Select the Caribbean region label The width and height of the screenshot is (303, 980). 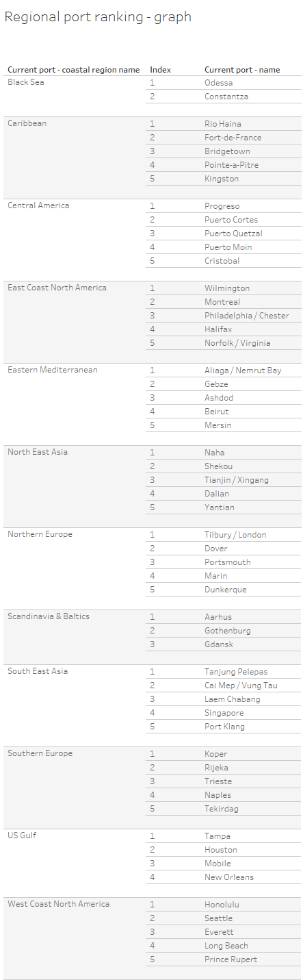tap(27, 123)
